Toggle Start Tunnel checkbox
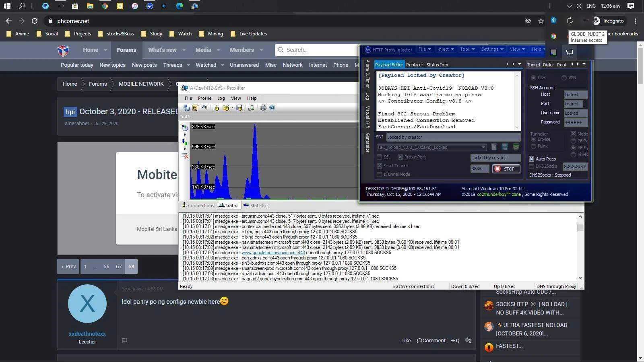The height and width of the screenshot is (362, 644). pos(379,166)
